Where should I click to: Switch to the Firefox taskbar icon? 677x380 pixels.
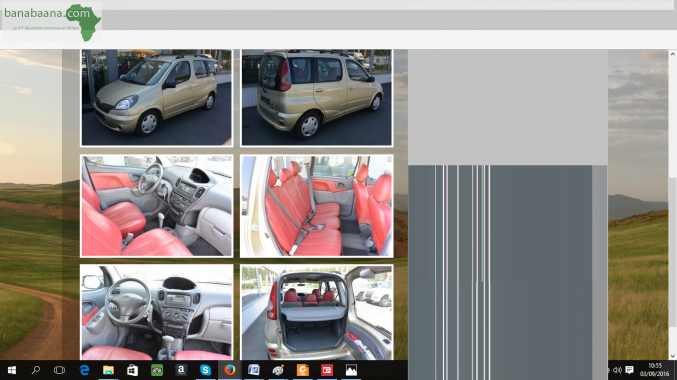click(x=230, y=370)
